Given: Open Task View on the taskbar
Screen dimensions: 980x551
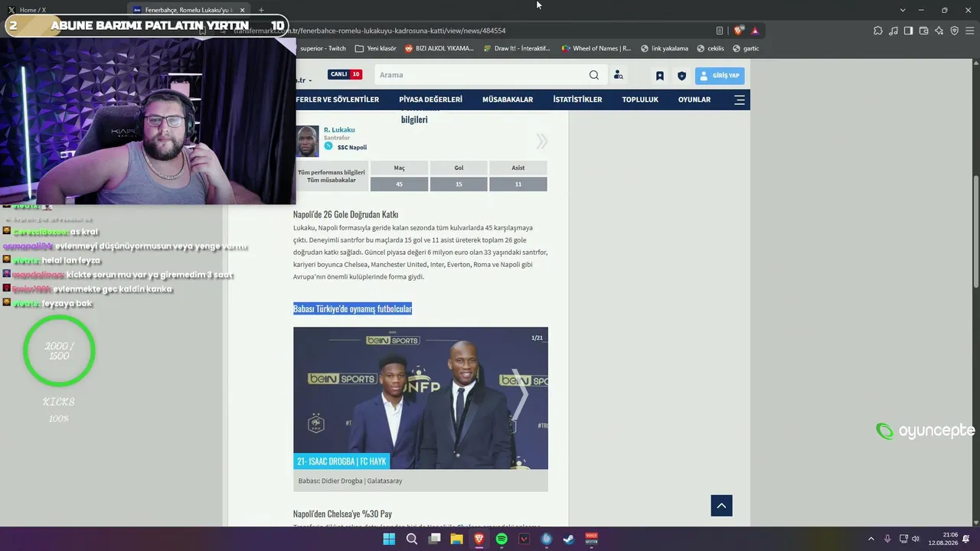Looking at the screenshot, I should tap(434, 539).
